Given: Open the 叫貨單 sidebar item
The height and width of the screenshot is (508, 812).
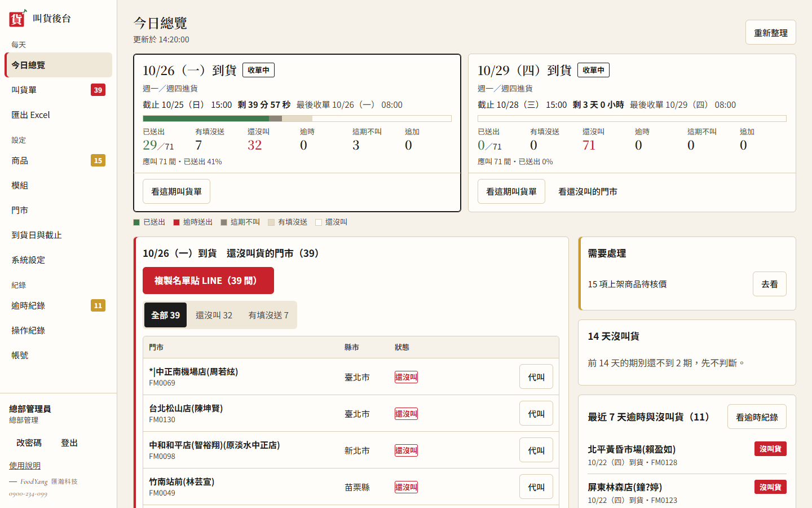Looking at the screenshot, I should coord(59,90).
